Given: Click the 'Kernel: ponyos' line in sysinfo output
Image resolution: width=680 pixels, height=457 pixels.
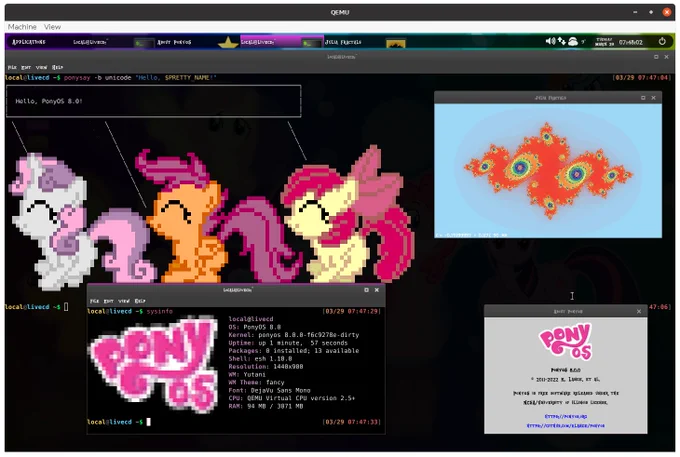Looking at the screenshot, I should [294, 335].
